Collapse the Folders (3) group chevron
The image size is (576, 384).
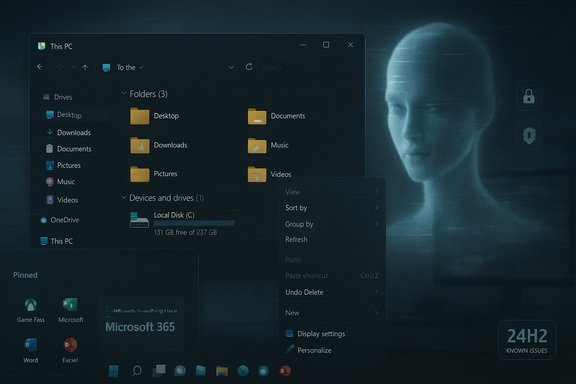(124, 93)
